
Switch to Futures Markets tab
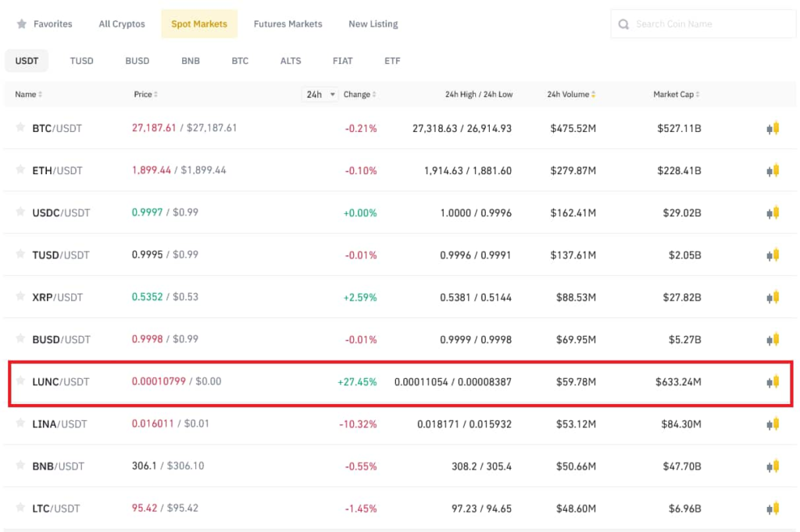pyautogui.click(x=287, y=24)
